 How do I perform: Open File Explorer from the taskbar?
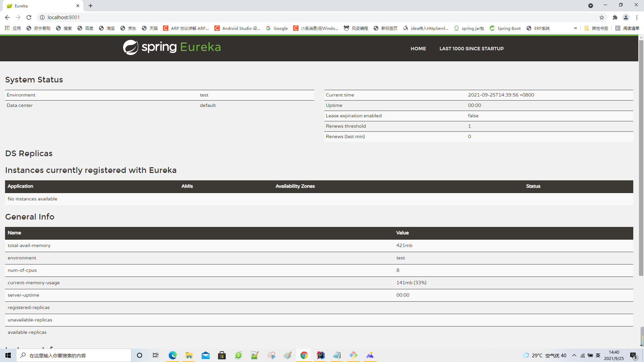click(x=189, y=355)
